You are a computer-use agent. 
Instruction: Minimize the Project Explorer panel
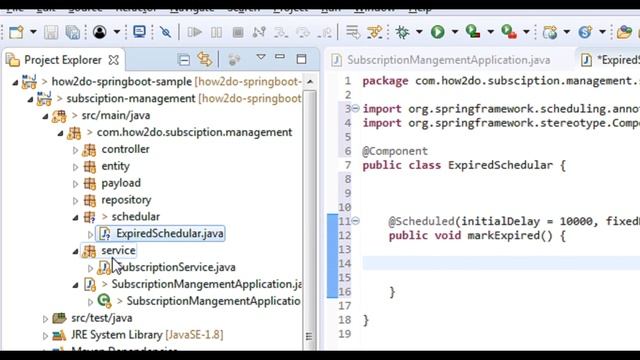280,57
